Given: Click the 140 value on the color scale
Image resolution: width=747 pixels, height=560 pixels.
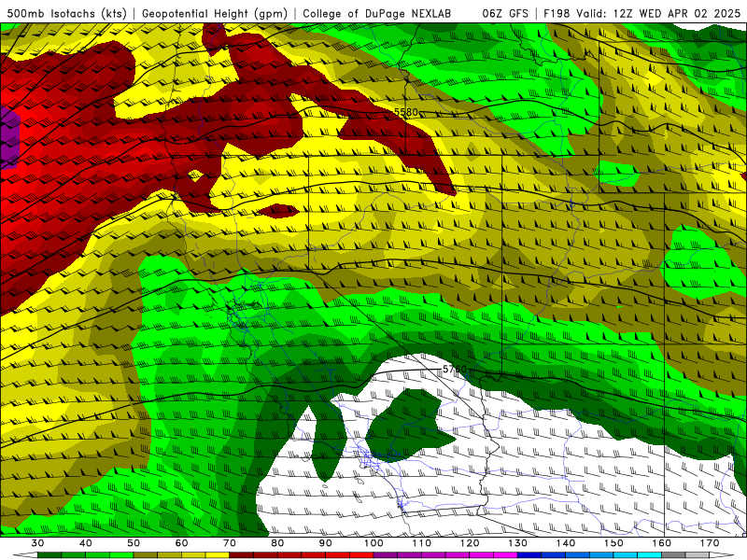Looking at the screenshot, I should [566, 543].
